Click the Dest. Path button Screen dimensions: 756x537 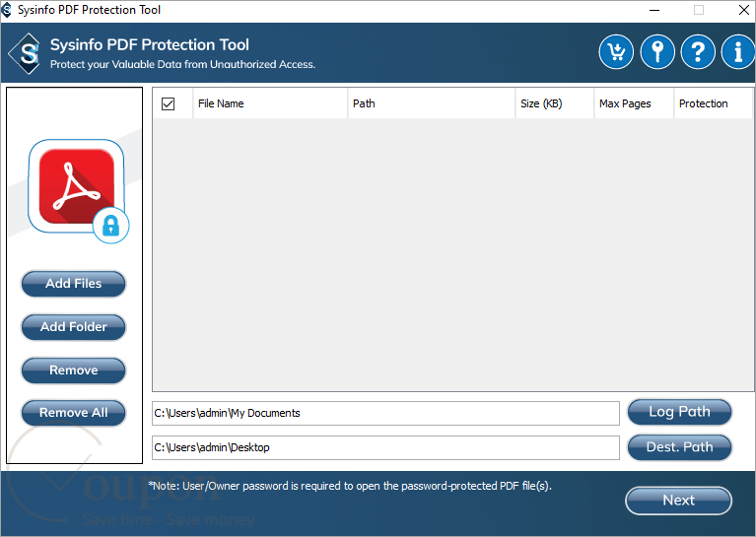click(679, 447)
